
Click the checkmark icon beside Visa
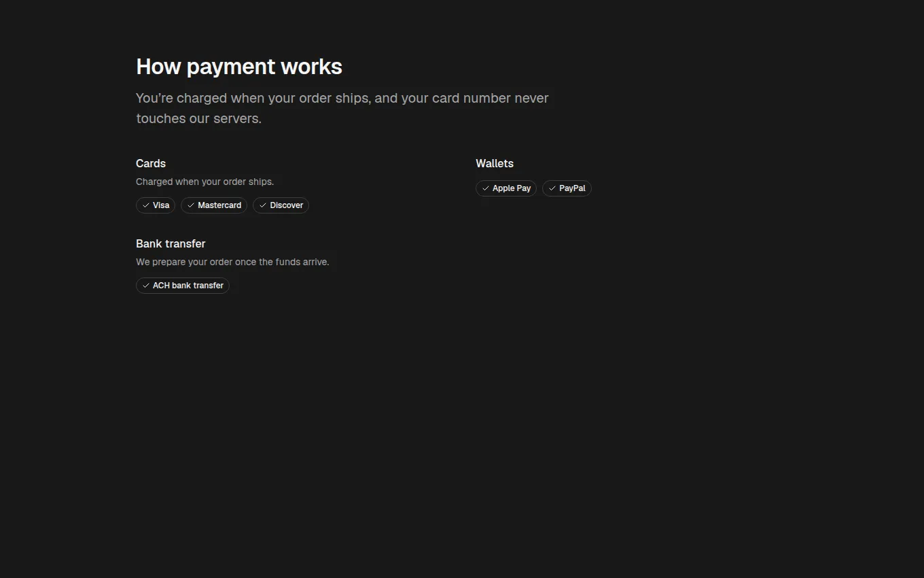(146, 205)
